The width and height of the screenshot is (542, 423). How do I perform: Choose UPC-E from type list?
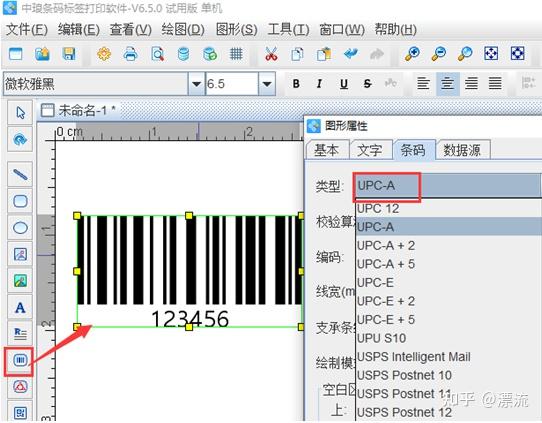click(449, 282)
